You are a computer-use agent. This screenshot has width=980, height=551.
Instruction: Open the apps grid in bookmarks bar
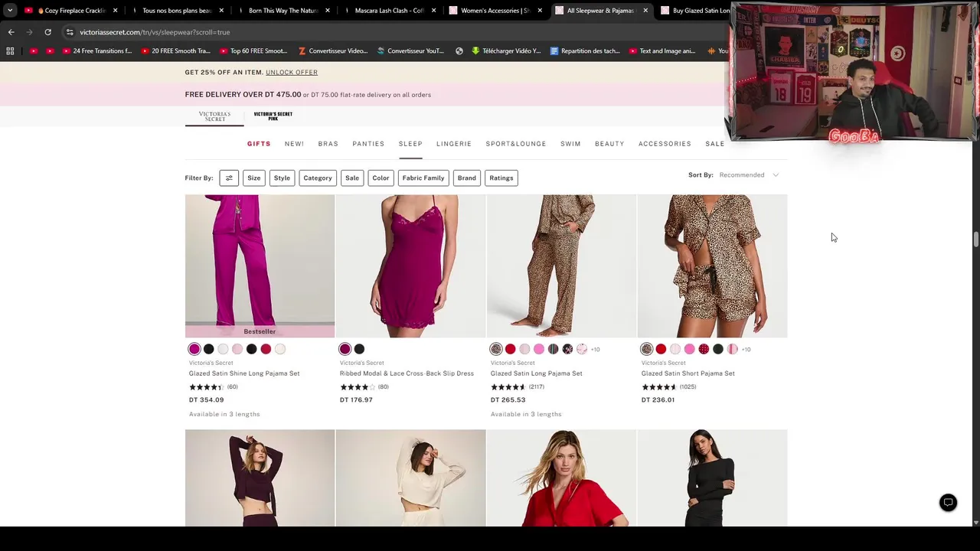tap(10, 51)
